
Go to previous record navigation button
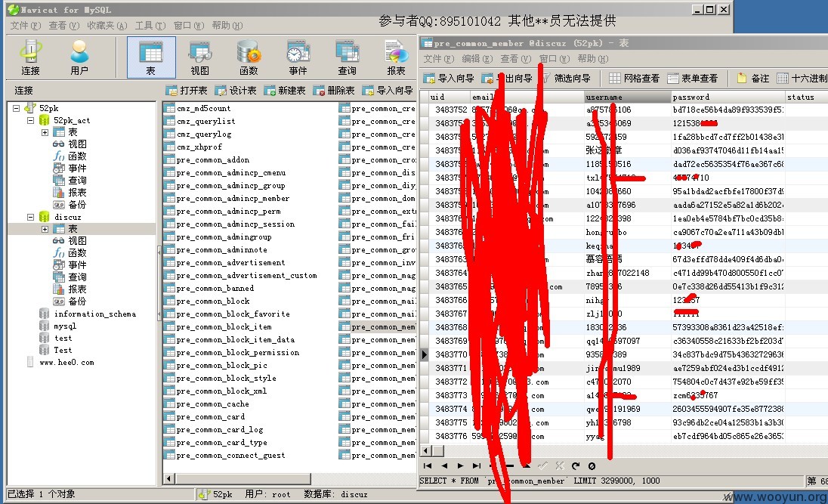pyautogui.click(x=444, y=466)
